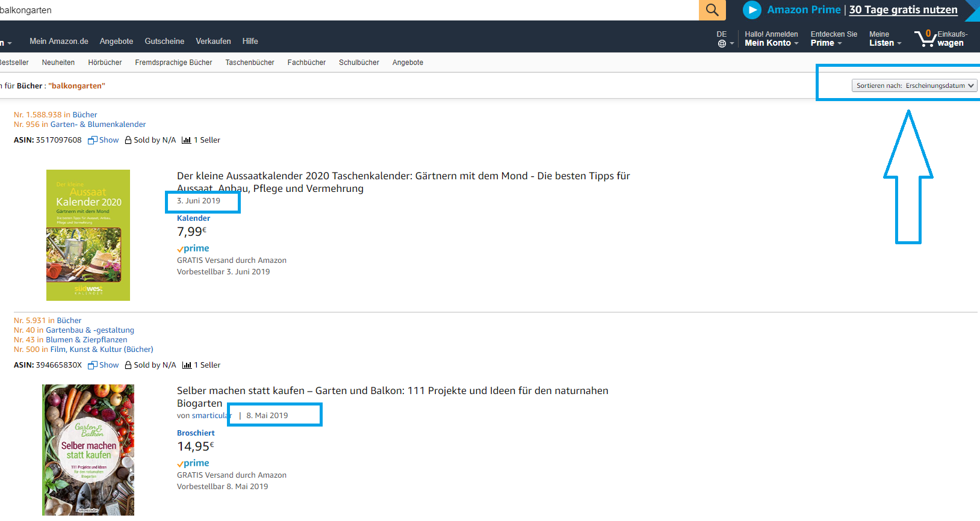980x521 pixels.
Task: Open the Sortieren nach Erscheinungsdatum dropdown
Action: coord(914,85)
